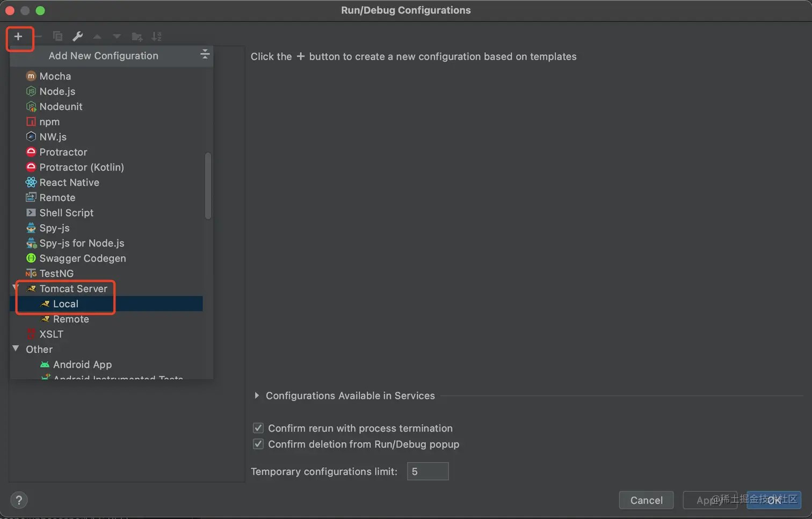
Task: Select the Shell Script icon
Action: pyautogui.click(x=31, y=213)
